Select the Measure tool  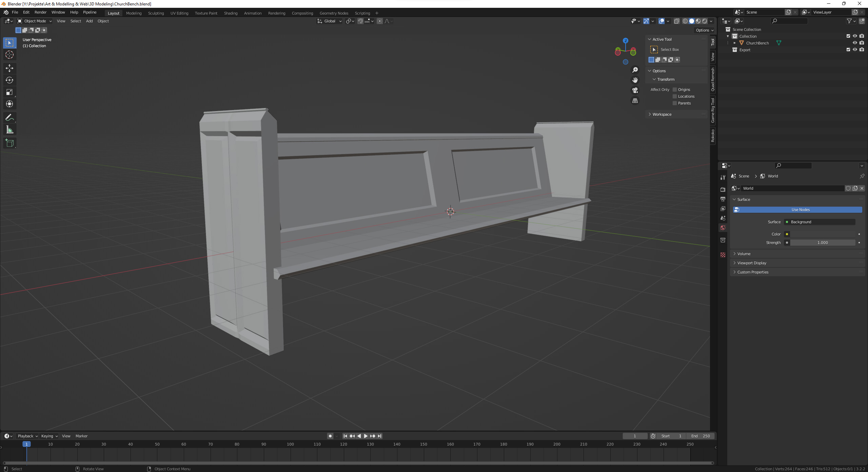tap(9, 130)
